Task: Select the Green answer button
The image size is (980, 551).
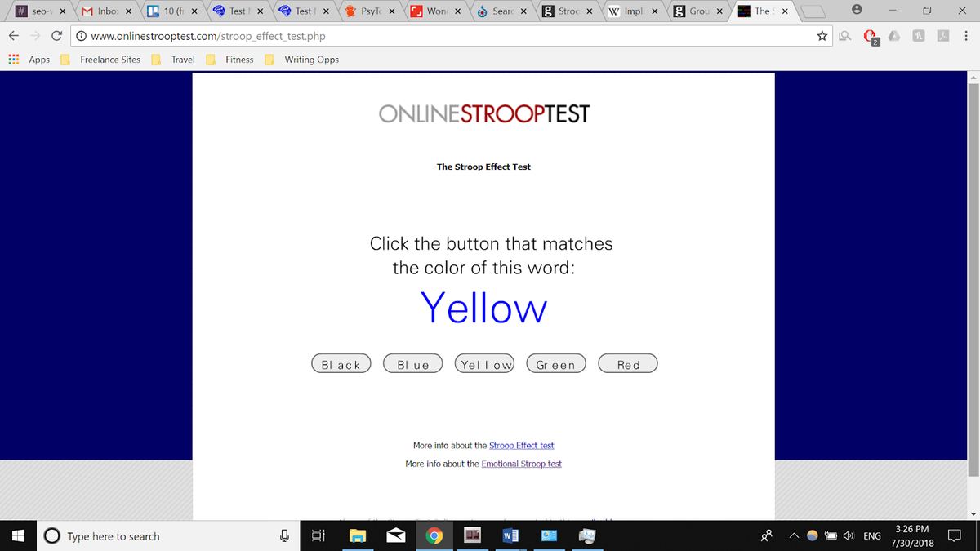Action: 556,364
